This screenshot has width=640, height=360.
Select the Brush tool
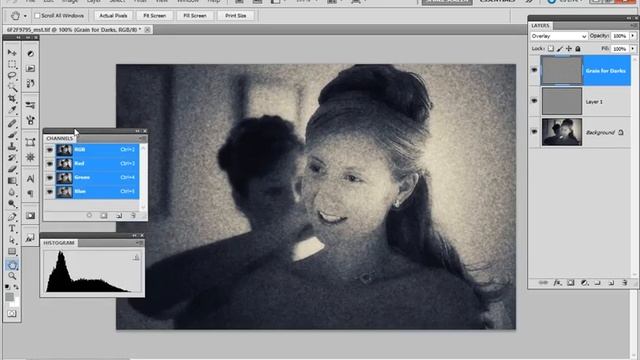coord(12,134)
